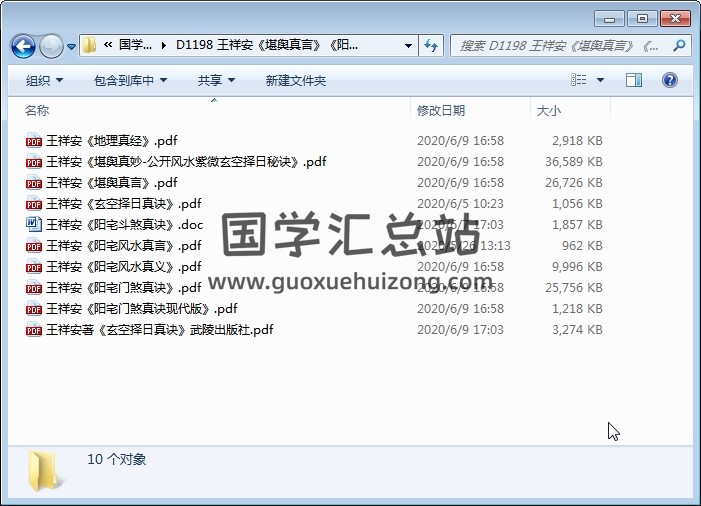Click PDF icon of 武陵出版社 file
701x506 pixels.
34,329
